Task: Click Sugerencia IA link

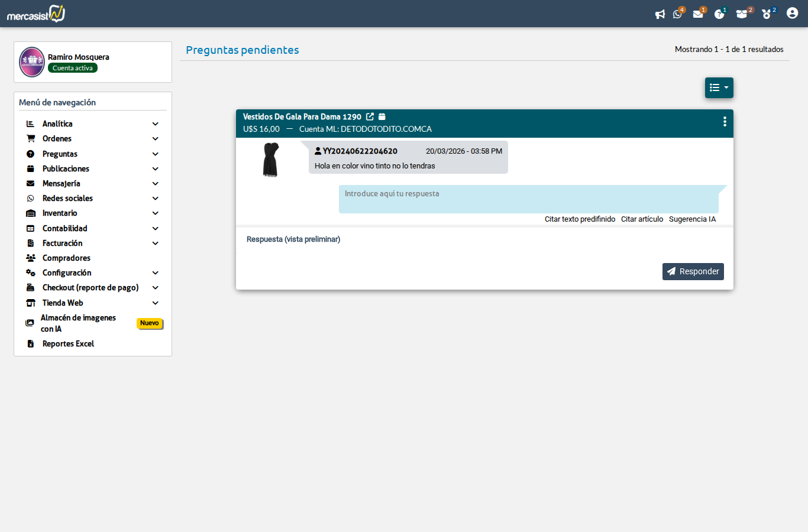Action: pos(692,219)
